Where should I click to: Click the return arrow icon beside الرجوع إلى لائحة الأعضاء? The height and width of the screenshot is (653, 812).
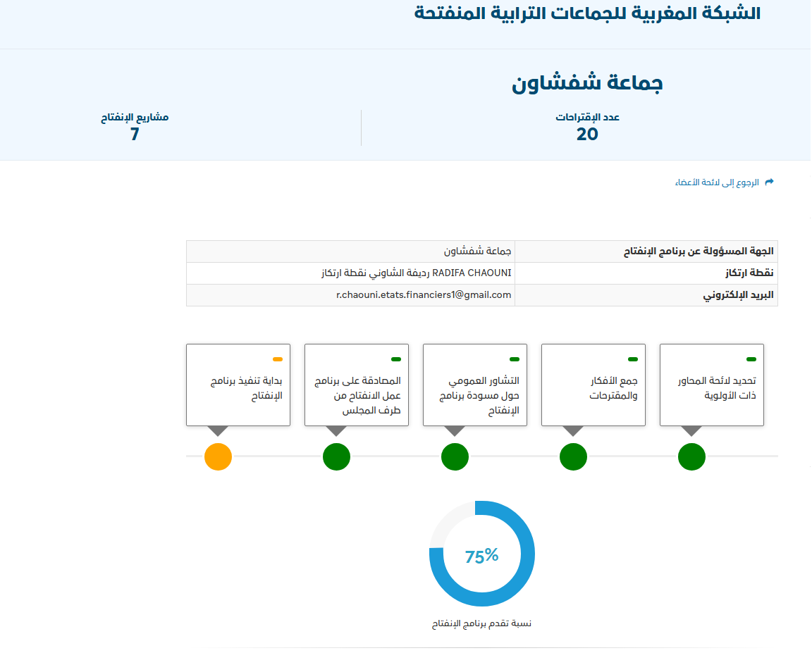pos(769,182)
